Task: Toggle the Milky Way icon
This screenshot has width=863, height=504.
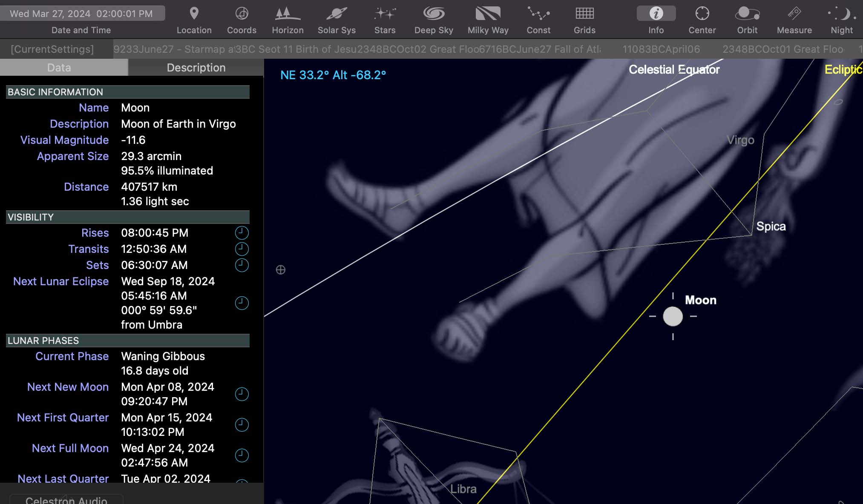Action: click(488, 14)
